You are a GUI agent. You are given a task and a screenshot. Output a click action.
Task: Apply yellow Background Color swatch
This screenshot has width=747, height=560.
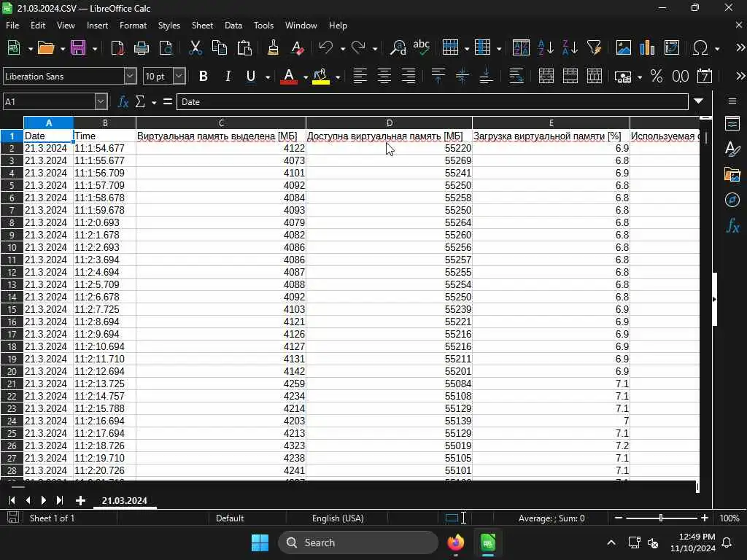321,77
